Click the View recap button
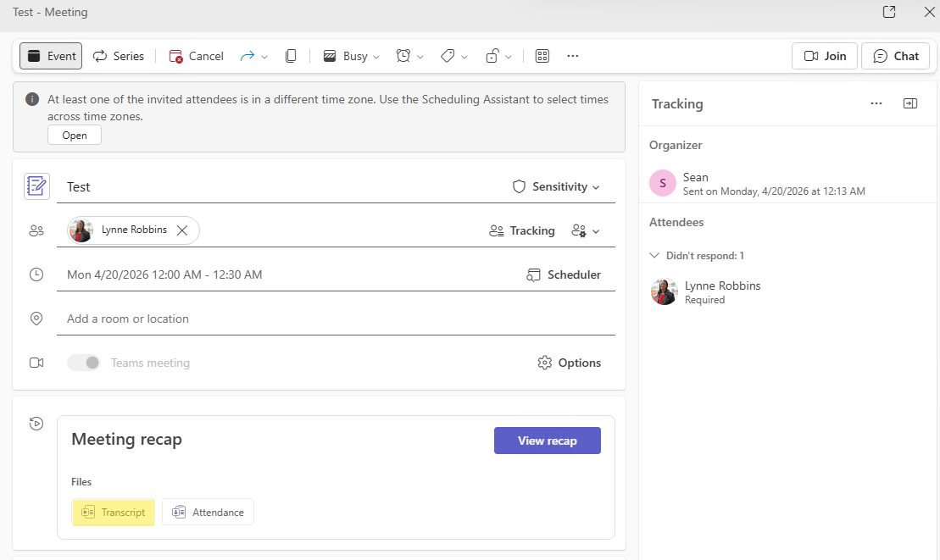This screenshot has width=940, height=560. pos(547,441)
